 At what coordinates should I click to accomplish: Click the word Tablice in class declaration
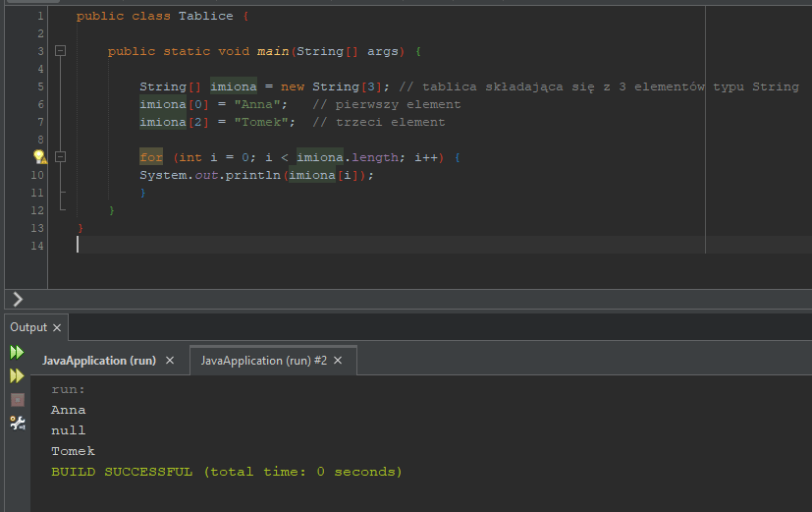[206, 17]
